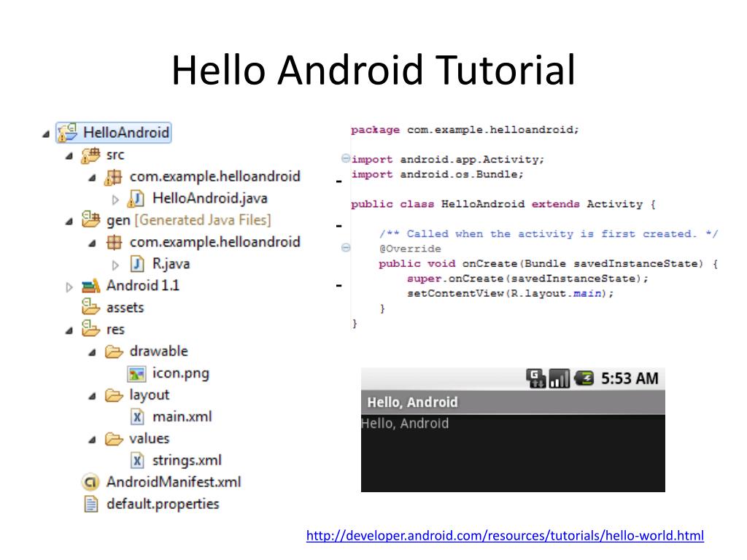
Task: Click the HelloAndroid.java file icon
Action: [x=136, y=198]
